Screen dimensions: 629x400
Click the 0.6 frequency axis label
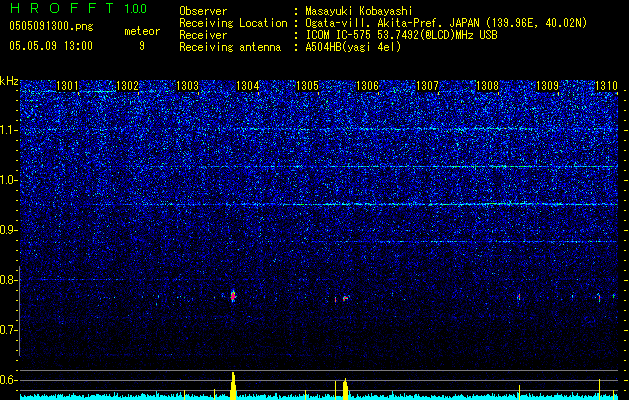coord(9,380)
